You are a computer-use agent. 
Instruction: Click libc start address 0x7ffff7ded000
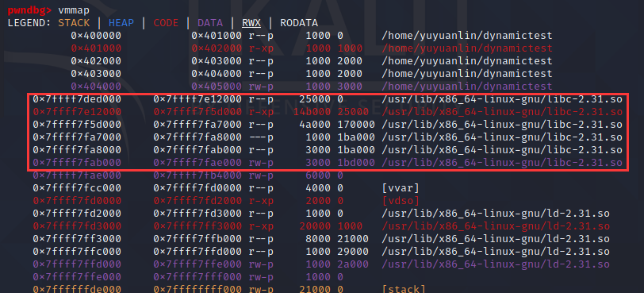pos(77,99)
